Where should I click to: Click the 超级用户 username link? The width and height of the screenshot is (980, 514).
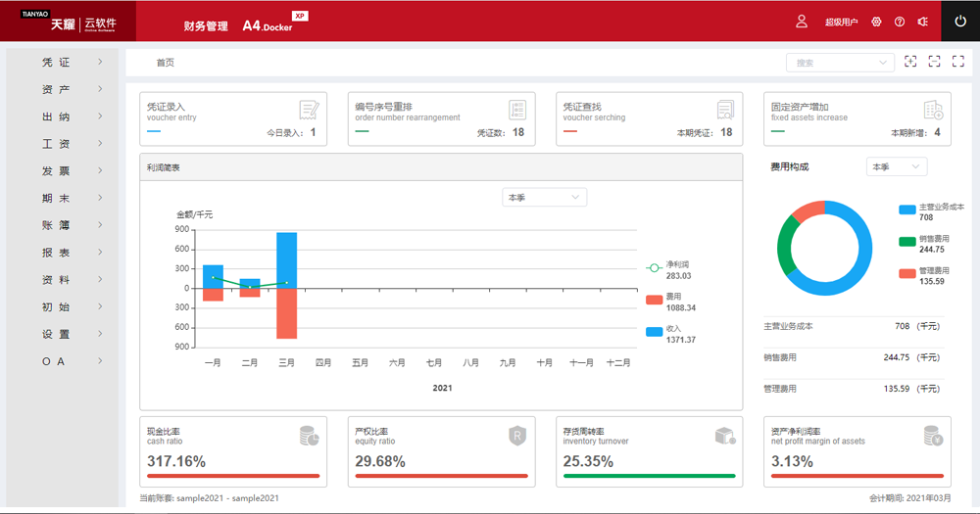[841, 22]
